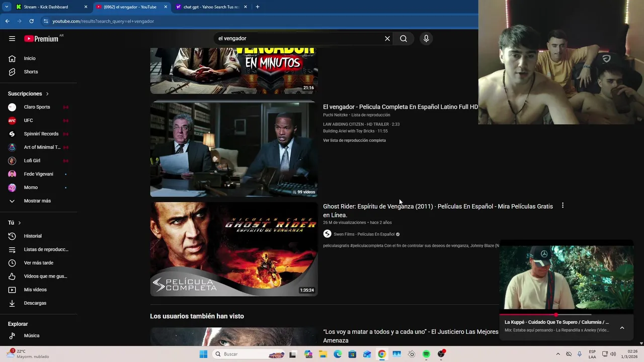Viewport: 644px width, 362px height.
Task: Play LAW ABIDING CITIZEN HD TRAILER entry
Action: pyautogui.click(x=361, y=124)
